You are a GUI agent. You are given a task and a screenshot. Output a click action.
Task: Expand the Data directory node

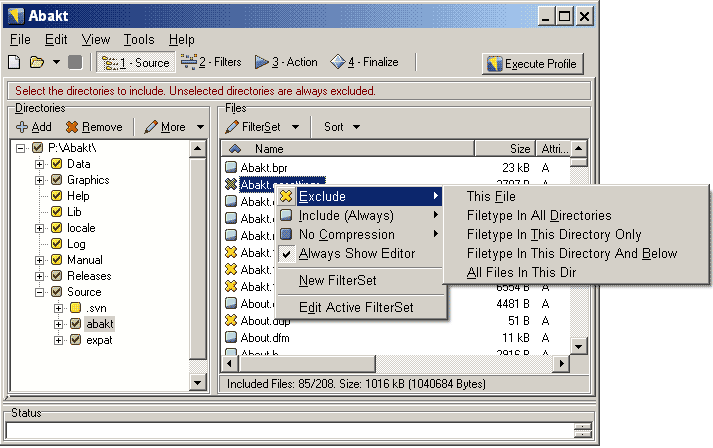[x=40, y=164]
